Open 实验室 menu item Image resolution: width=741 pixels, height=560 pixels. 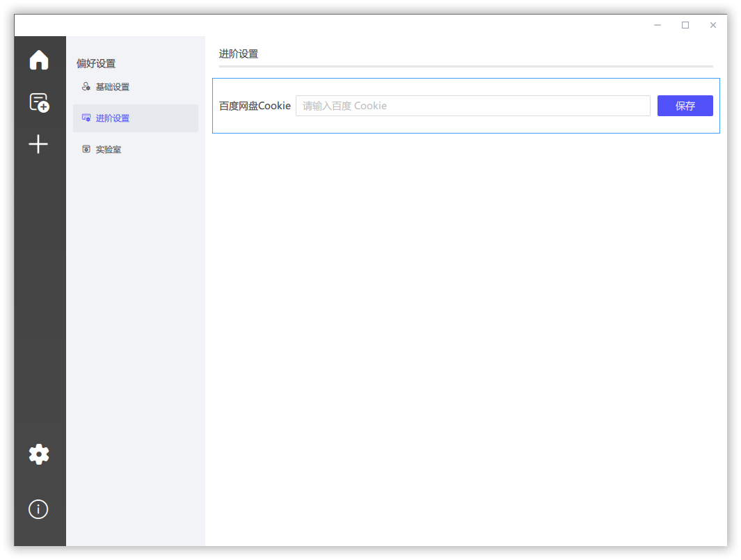click(136, 150)
